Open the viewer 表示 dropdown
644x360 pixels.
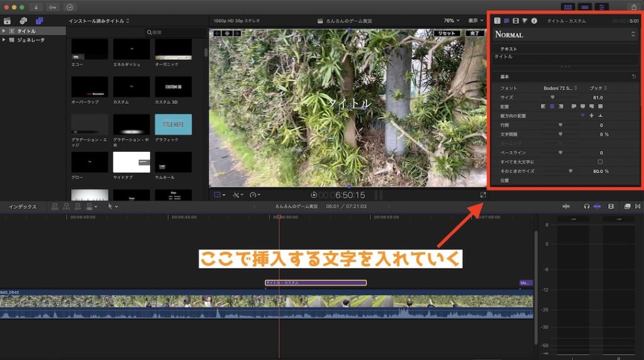point(475,21)
